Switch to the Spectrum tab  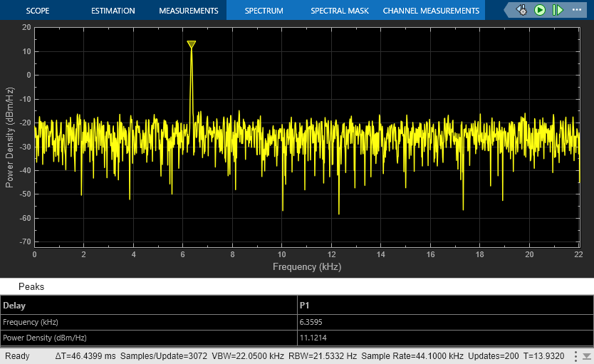point(264,11)
